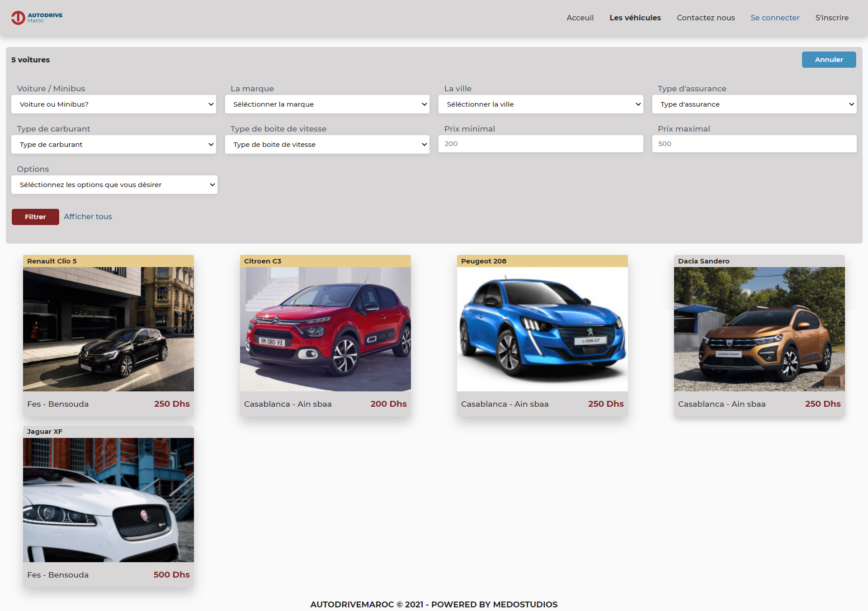Screen dimensions: 868x611
Task: Focus the Prix minimal input field
Action: click(541, 144)
